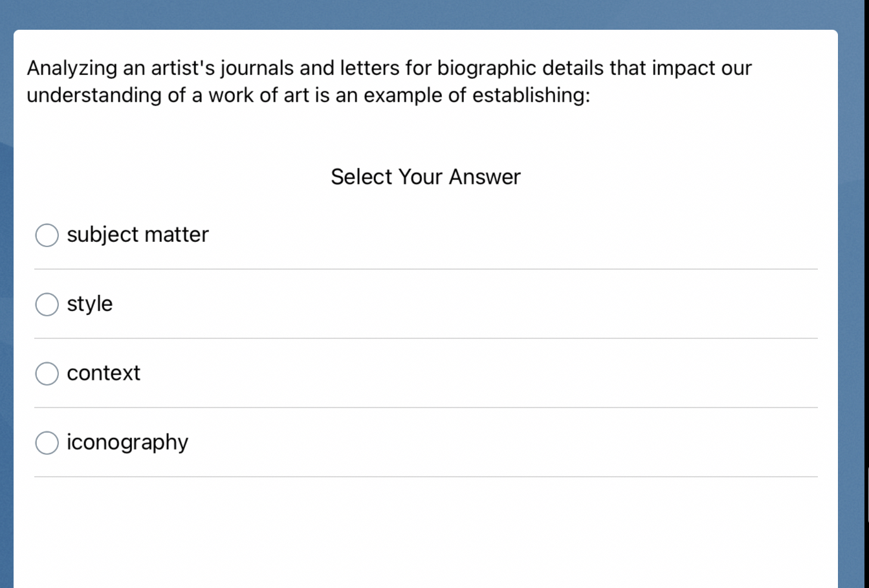Click the subject matter answer label
The image size is (869, 588).
137,235
